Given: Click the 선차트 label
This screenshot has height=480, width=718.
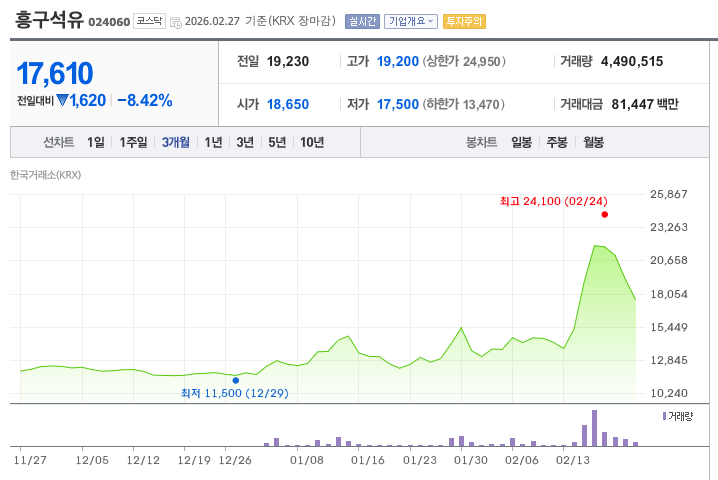Looking at the screenshot, I should [x=59, y=142].
